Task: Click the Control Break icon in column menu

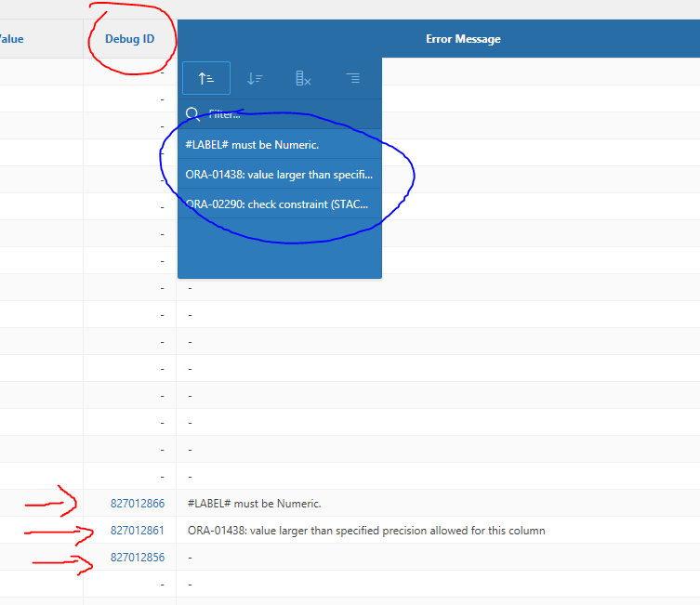Action: [352, 78]
